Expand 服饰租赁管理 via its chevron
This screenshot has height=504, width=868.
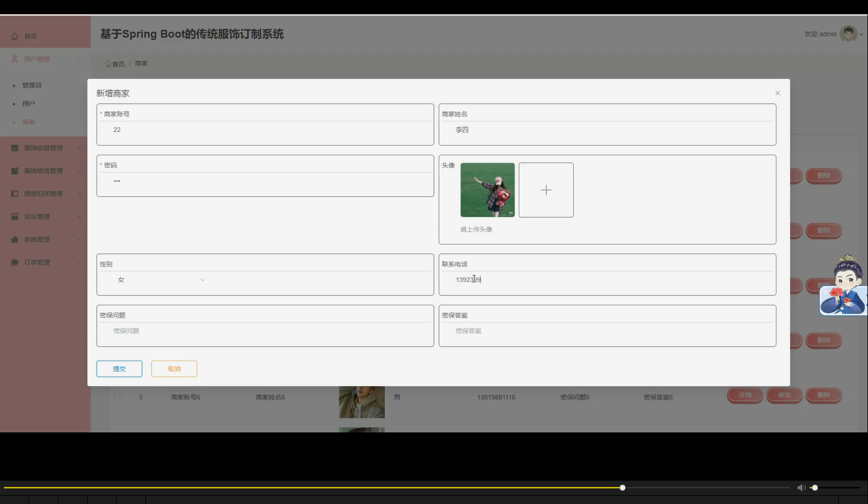click(x=80, y=171)
